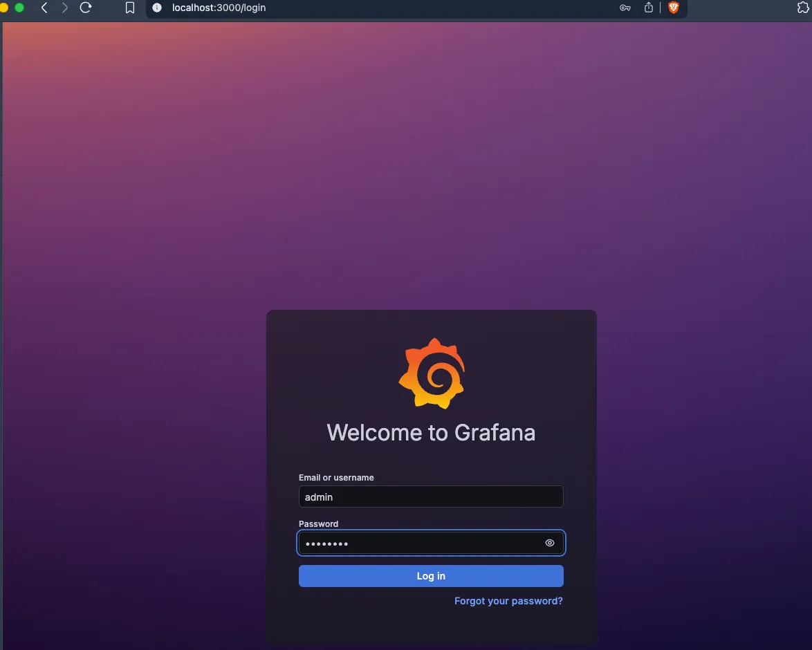Reload the Grafana login page
The height and width of the screenshot is (650, 812).
[86, 8]
